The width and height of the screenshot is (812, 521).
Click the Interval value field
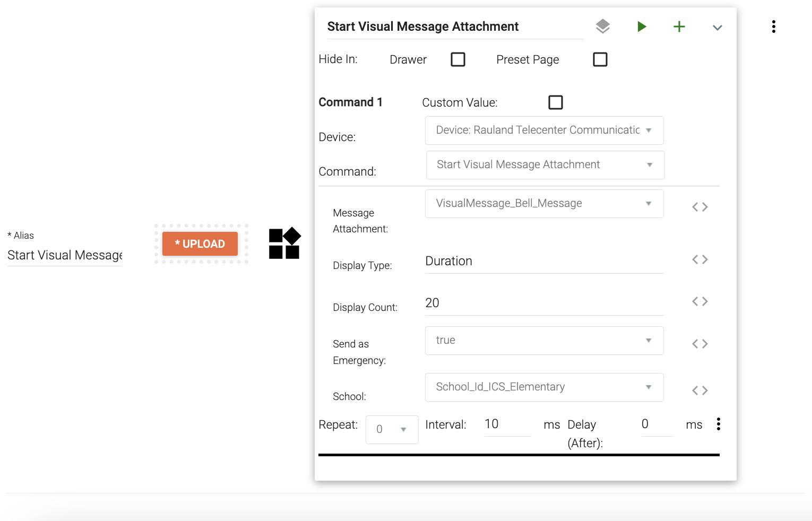pyautogui.click(x=507, y=424)
